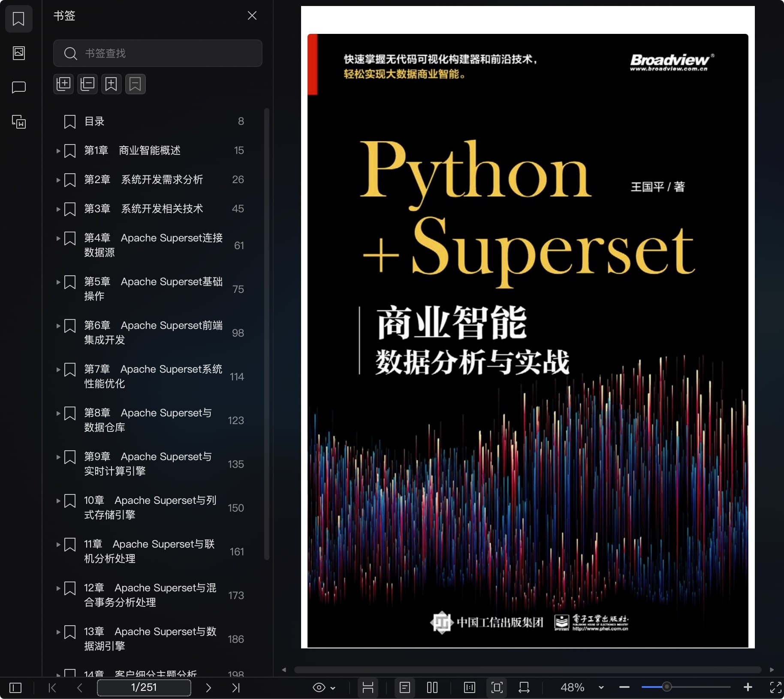
Task: Open the eye protection view dropdown
Action: pos(324,688)
